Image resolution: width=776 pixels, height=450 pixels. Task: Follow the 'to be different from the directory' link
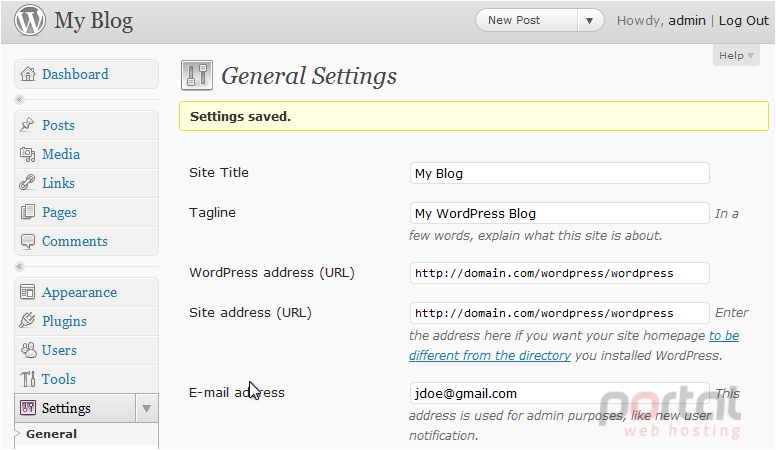(574, 346)
